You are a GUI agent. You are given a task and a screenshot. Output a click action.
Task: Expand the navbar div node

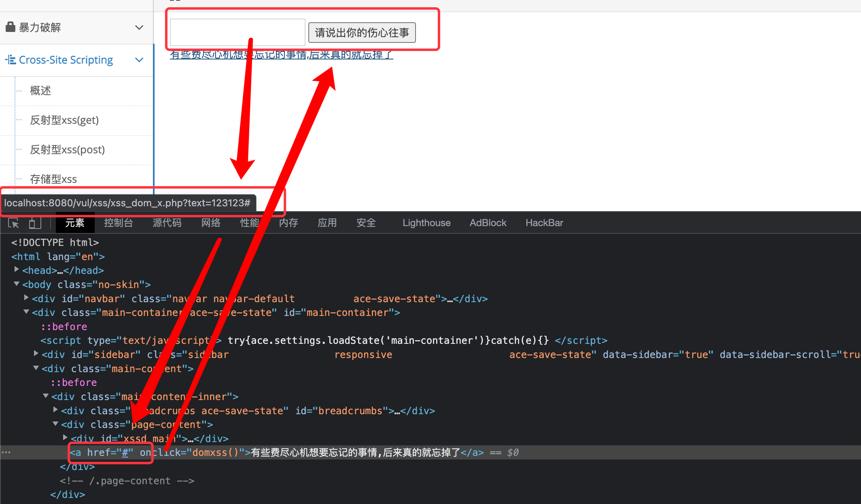coord(26,298)
